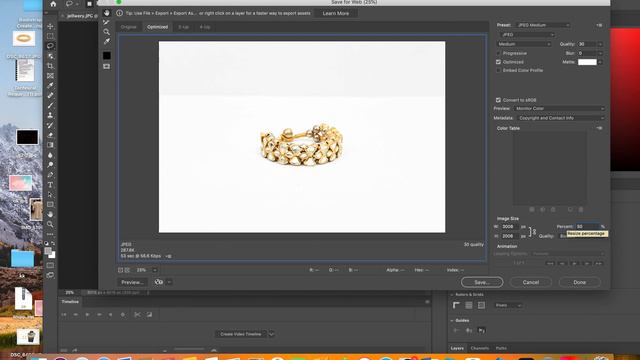640x360 pixels.
Task: Click the Quality value input field
Action: pos(587,44)
